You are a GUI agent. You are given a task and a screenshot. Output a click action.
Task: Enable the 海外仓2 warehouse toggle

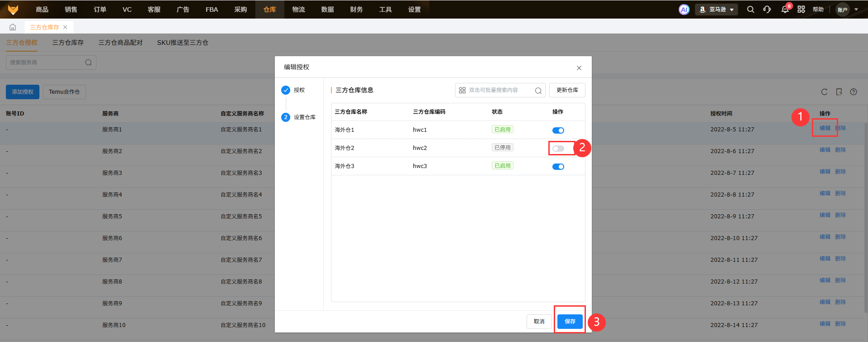tap(558, 149)
